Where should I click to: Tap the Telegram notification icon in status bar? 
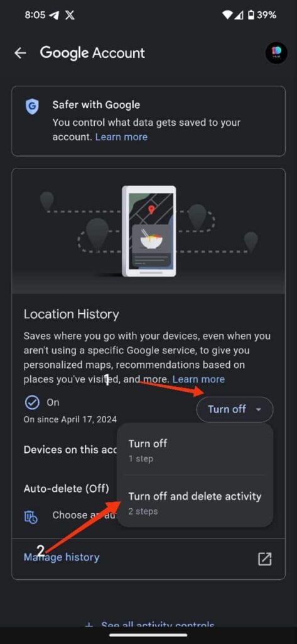coord(54,15)
